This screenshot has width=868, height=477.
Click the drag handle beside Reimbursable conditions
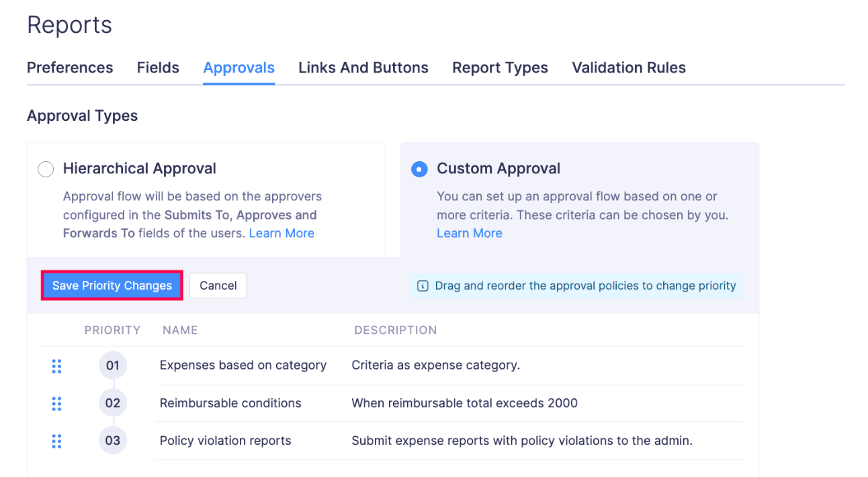(56, 404)
